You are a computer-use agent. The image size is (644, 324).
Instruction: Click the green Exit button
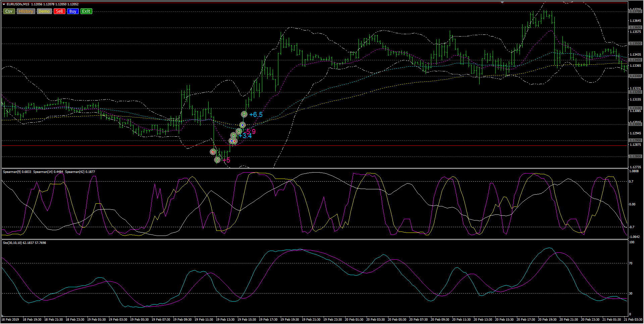click(86, 11)
